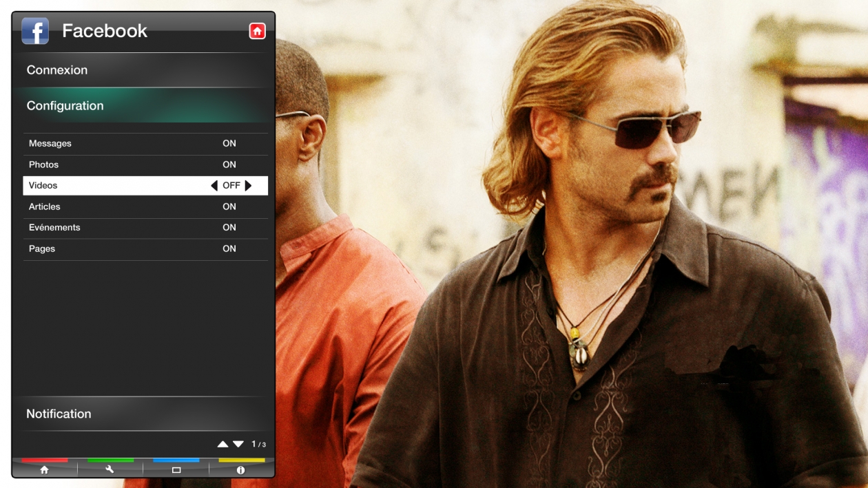Click the 1/3 page indicator
Screen dimensions: 868x488
point(258,445)
